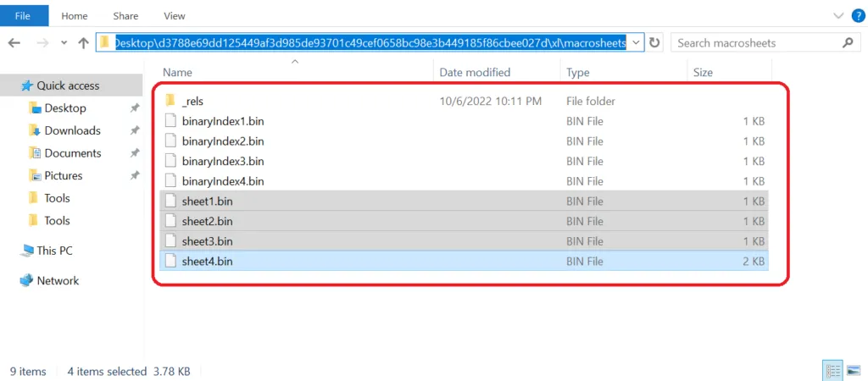
Task: Unpin Downloads from Quick access
Action: tap(135, 130)
